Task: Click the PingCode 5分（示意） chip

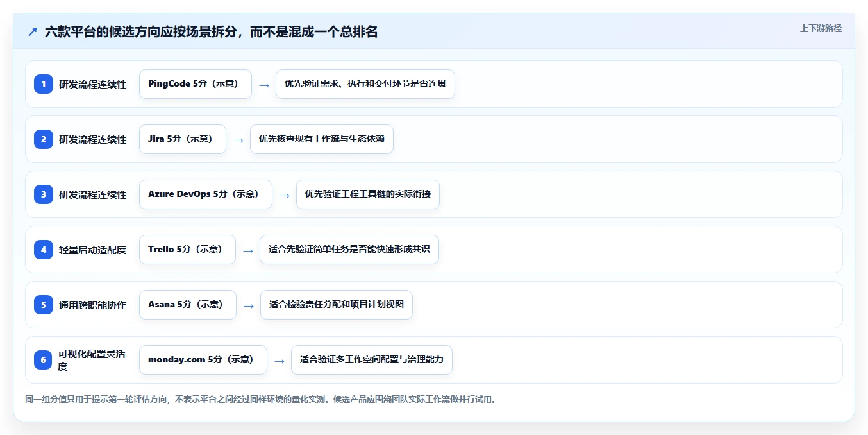Action: [196, 84]
